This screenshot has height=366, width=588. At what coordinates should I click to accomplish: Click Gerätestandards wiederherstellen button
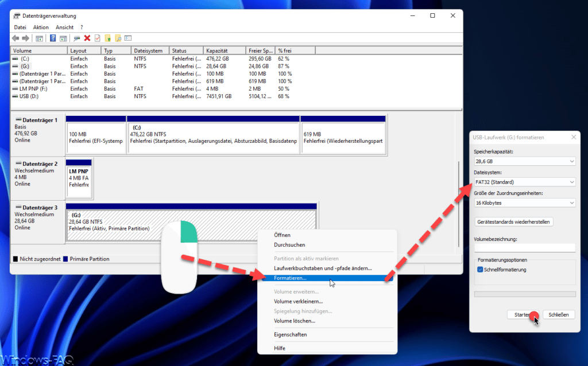click(x=513, y=222)
